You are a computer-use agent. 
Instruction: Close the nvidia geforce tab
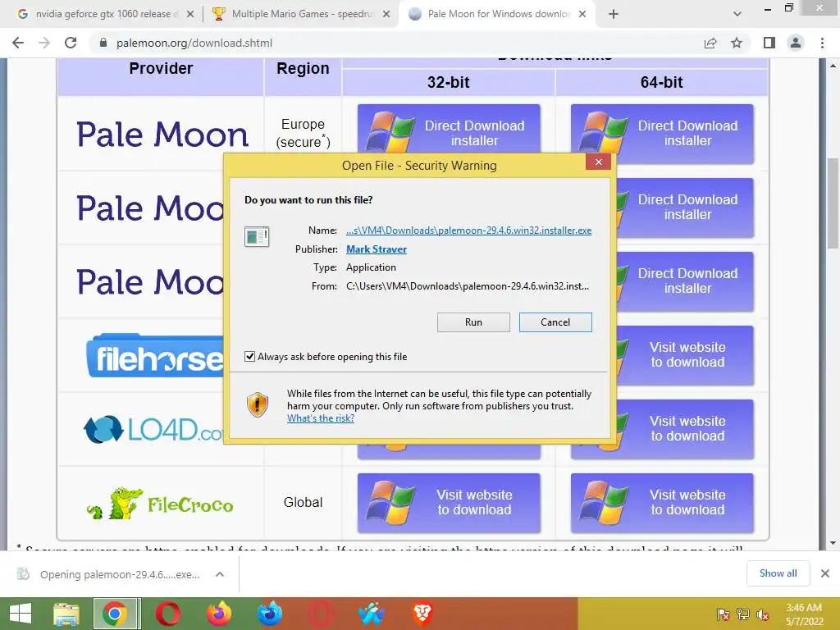point(189,14)
